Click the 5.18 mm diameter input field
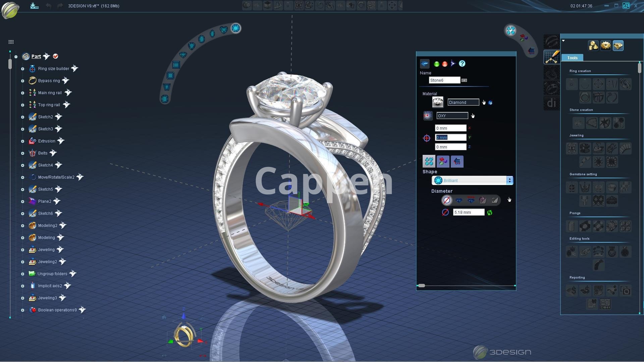 pos(468,213)
